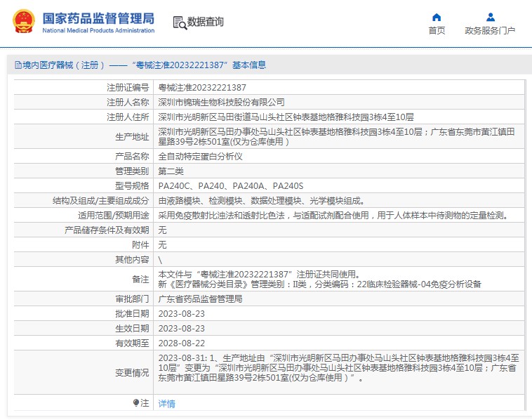Viewport: 532px width, 420px height.
Task: Select approving department 广东省药品监督管理局
Action: click(x=200, y=298)
